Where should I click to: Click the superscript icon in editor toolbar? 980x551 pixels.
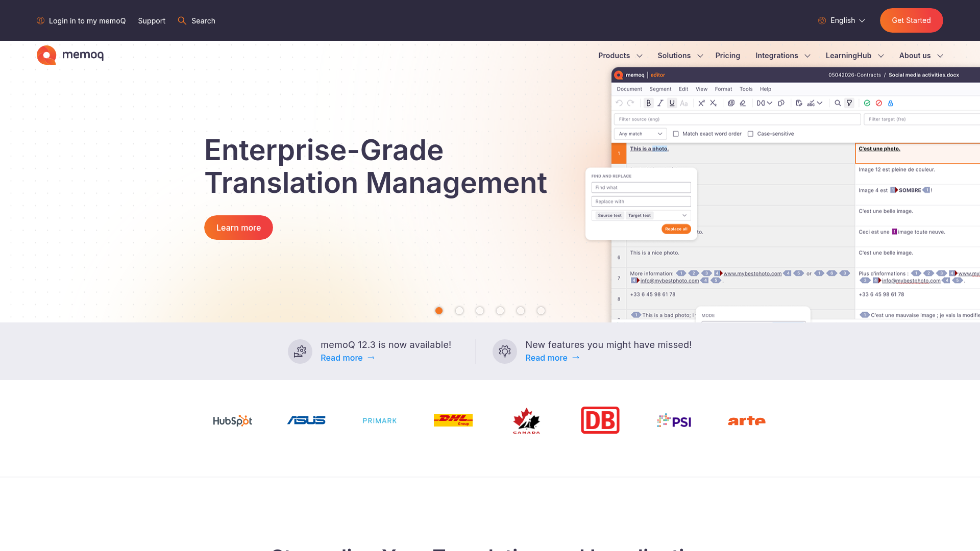point(701,103)
